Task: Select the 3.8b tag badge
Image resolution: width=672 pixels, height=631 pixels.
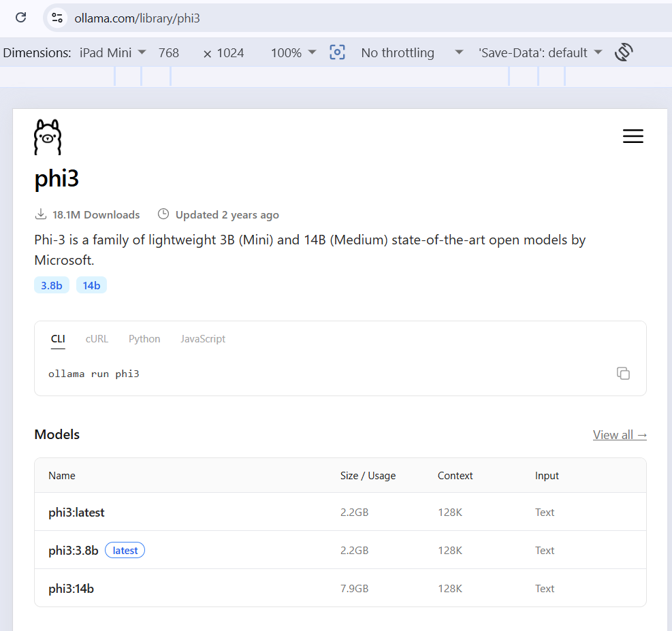Action: (x=52, y=285)
